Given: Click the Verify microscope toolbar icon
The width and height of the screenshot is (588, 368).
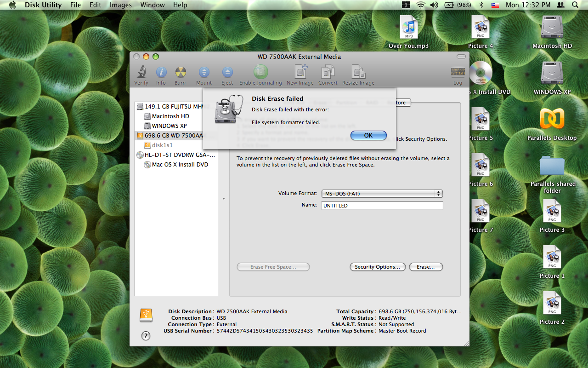Looking at the screenshot, I should coord(141,72).
